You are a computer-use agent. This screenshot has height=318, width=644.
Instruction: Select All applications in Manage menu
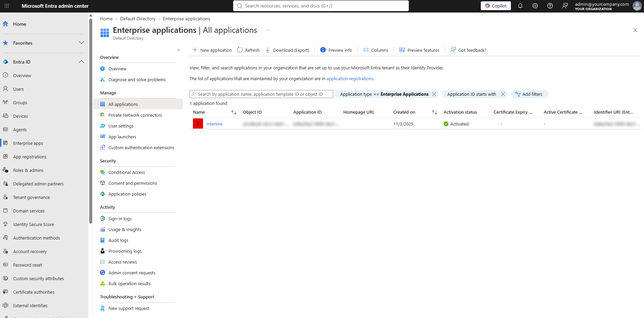point(138,104)
